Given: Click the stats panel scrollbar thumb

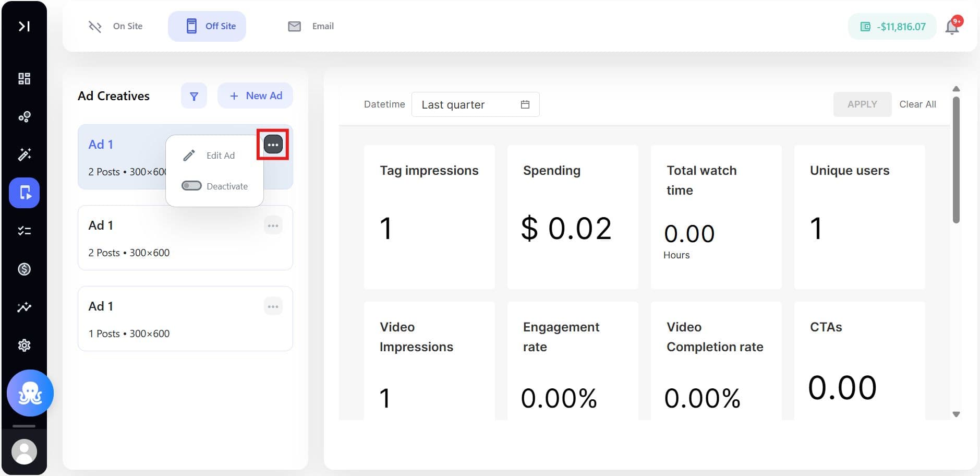Looking at the screenshot, I should point(956,160).
